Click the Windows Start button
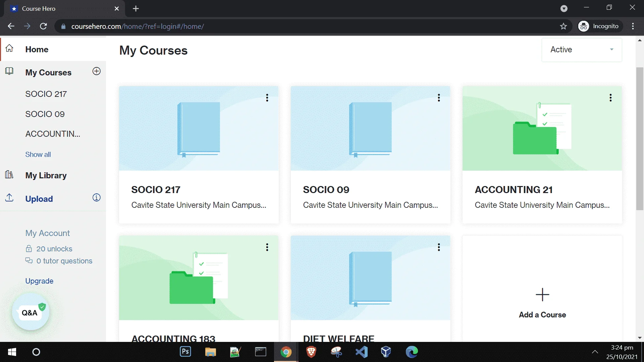This screenshot has height=362, width=644. (12, 352)
